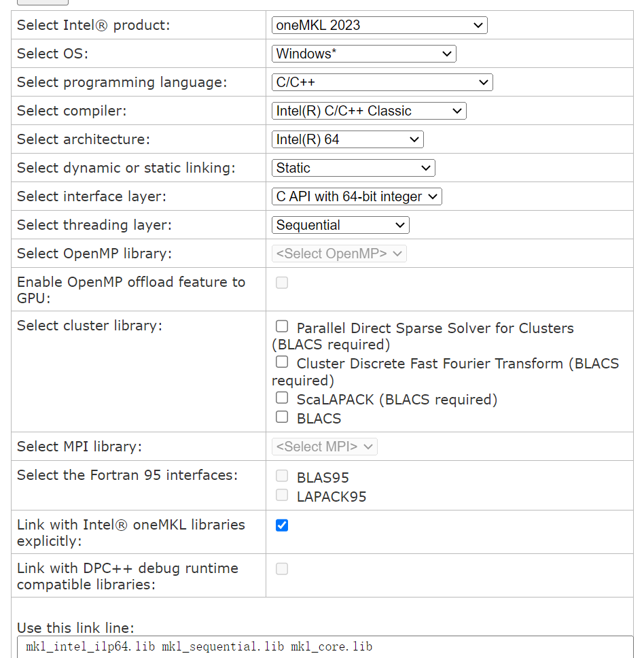Viewport: 644px width, 658px height.
Task: Uncheck link with oneMKL libraries explicitly
Action: coord(281,525)
